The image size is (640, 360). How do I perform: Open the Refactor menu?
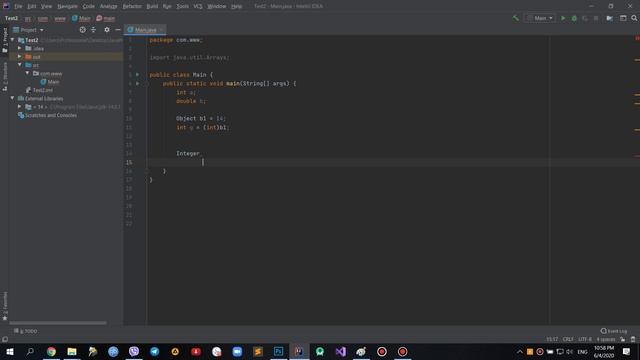pyautogui.click(x=132, y=6)
